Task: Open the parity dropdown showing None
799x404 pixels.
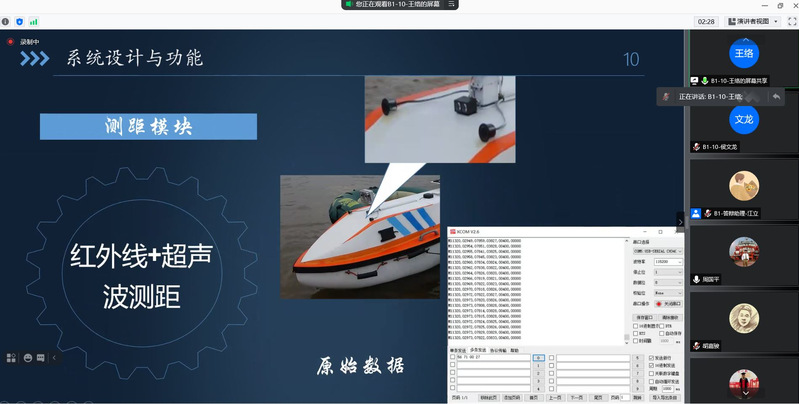Action: click(668, 292)
